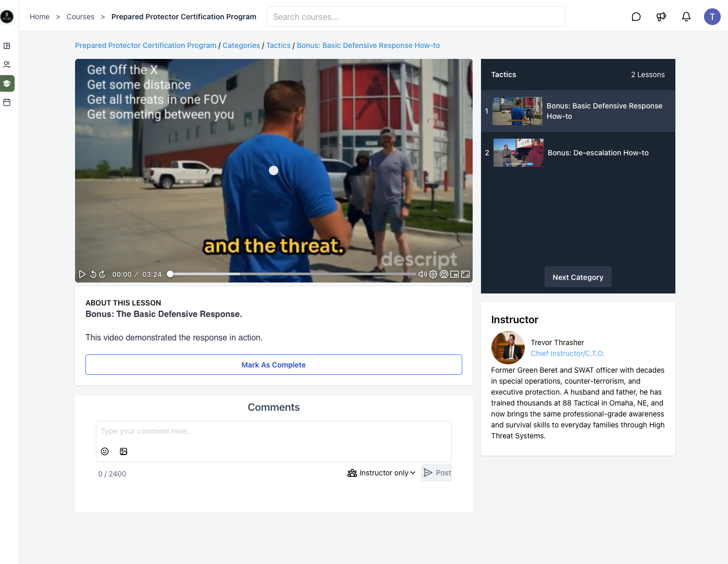Open the De-escalation lesson thumbnail
This screenshot has height=564, width=728.
coord(518,153)
